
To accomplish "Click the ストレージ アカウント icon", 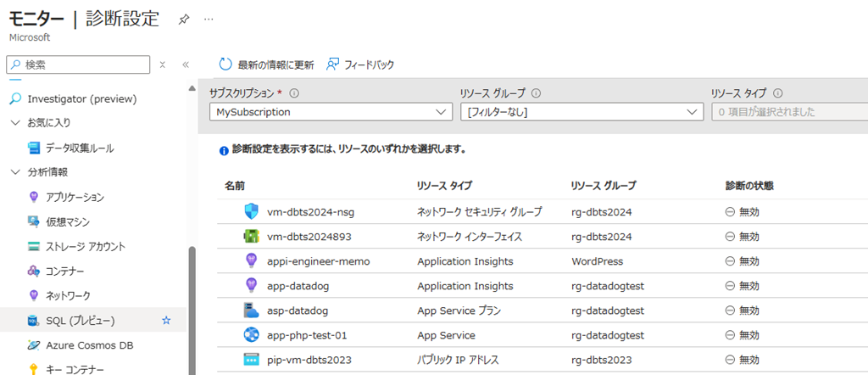I will [34, 247].
